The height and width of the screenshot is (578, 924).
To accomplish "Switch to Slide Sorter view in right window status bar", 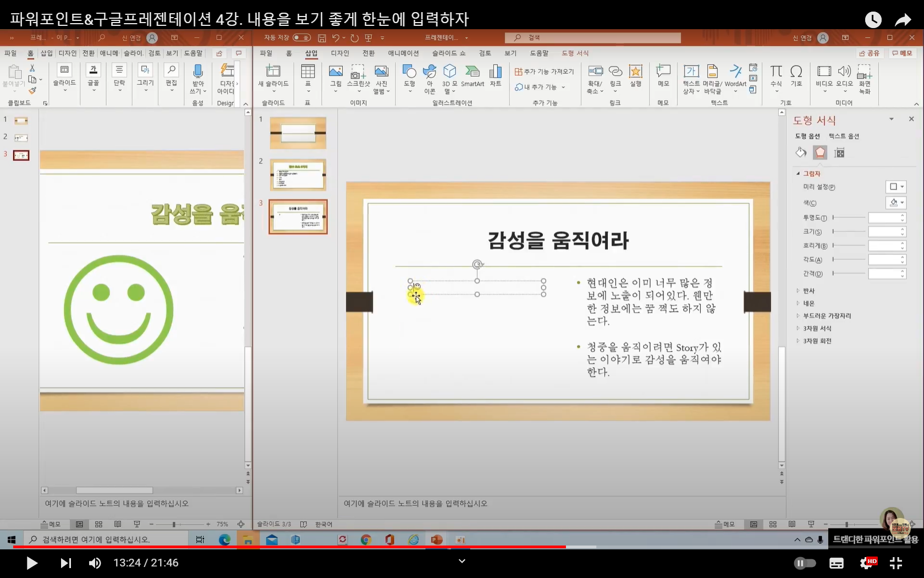I will [773, 524].
